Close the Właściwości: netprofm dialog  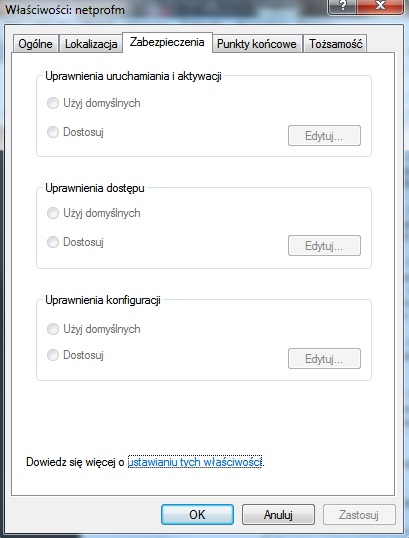click(380, 6)
